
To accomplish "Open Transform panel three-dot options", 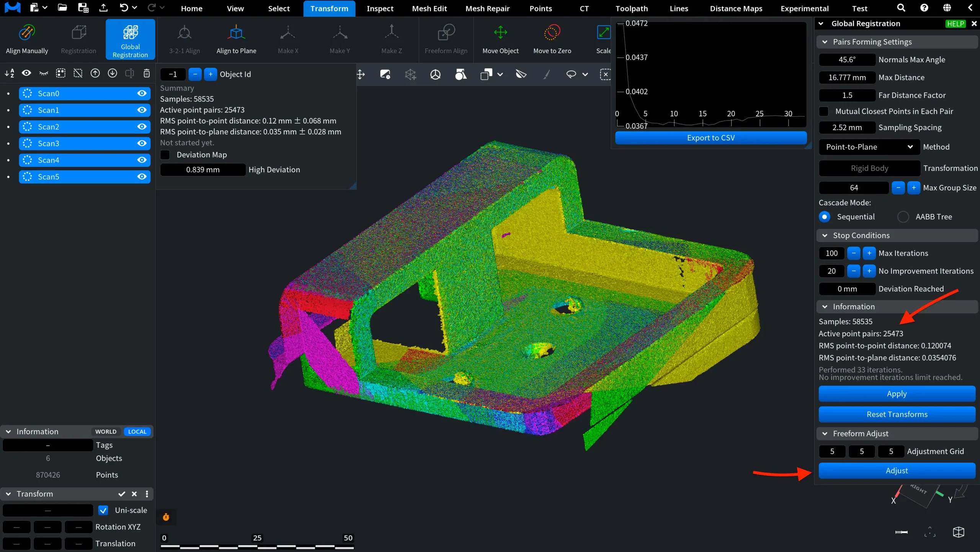I will coord(147,494).
